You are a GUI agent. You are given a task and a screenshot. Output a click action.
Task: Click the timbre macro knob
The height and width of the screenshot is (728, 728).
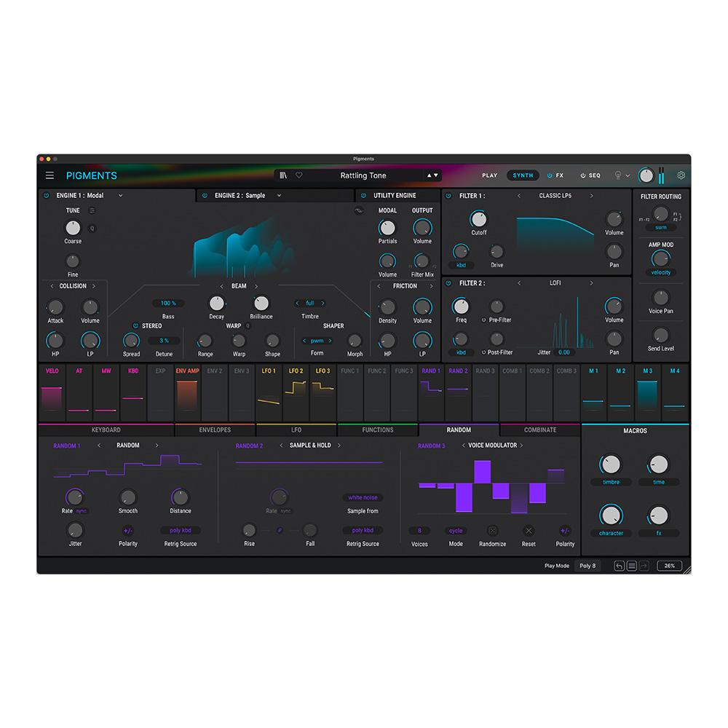(611, 464)
